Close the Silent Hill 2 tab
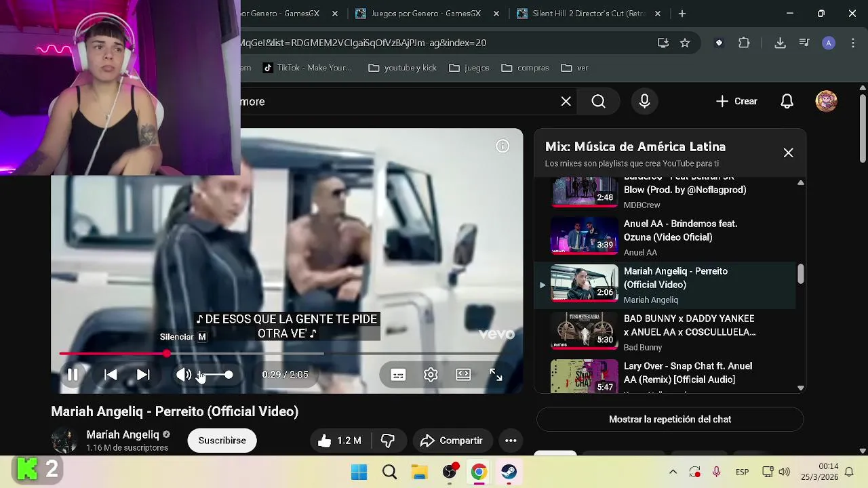Viewport: 868px width, 488px height. 657,14
